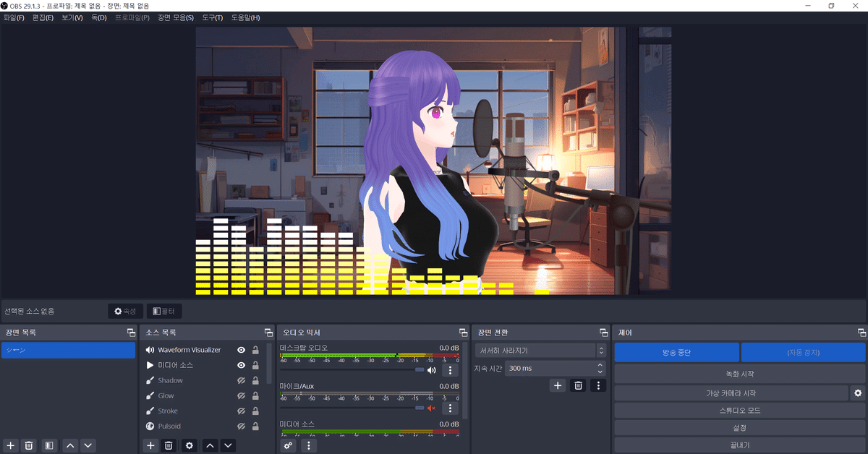Open the 장면 모음(S) menu
The width and height of the screenshot is (868, 454).
[176, 17]
